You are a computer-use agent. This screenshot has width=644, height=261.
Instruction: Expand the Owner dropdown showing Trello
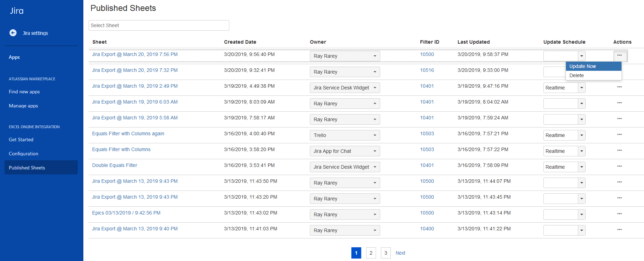coord(344,135)
